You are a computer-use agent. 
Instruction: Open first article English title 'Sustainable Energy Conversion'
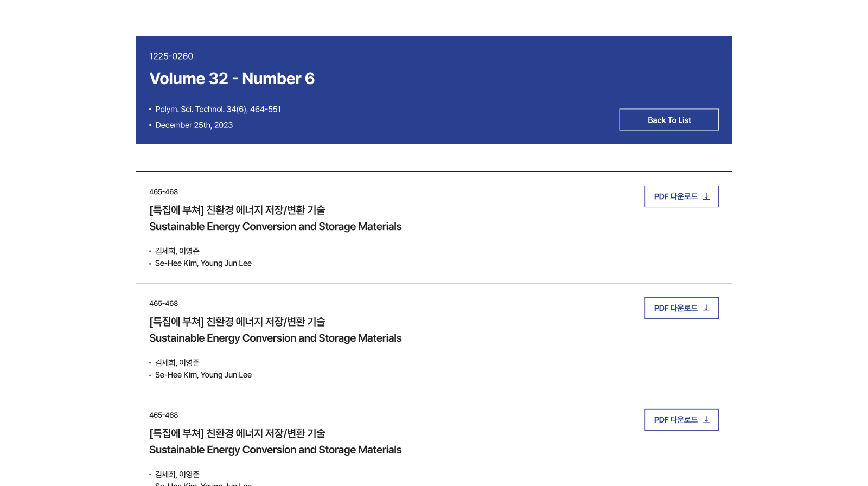(x=275, y=227)
